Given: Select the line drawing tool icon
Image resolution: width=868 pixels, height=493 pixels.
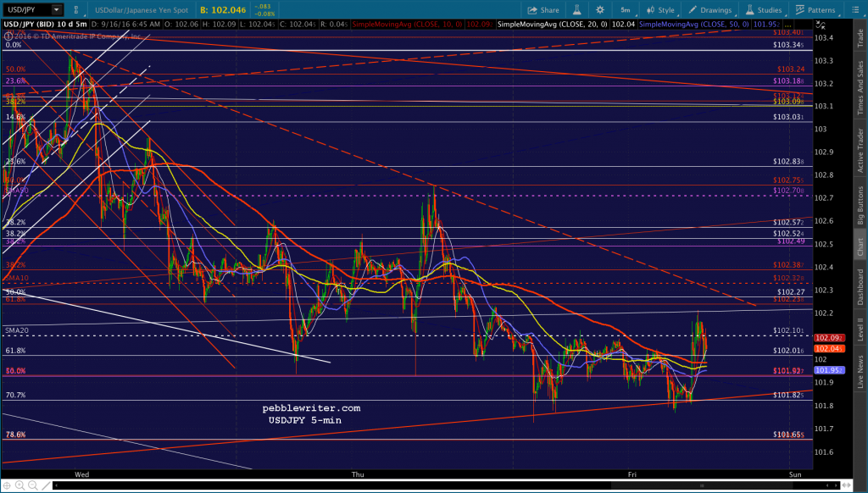Looking at the screenshot, I should pos(46,485).
